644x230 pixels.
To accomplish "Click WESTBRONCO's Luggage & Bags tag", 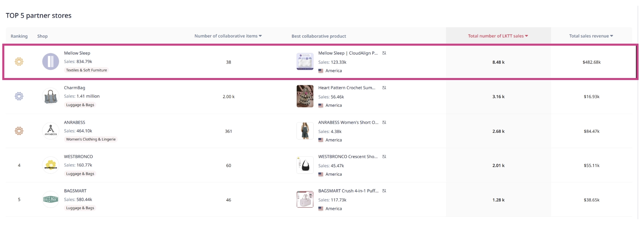I will click(x=80, y=174).
